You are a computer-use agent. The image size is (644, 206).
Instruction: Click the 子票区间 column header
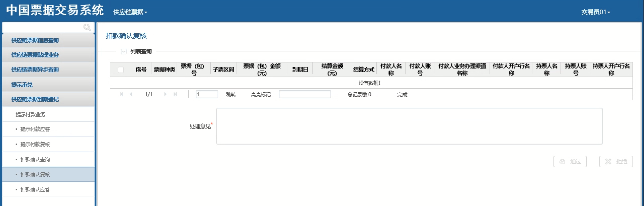point(223,70)
